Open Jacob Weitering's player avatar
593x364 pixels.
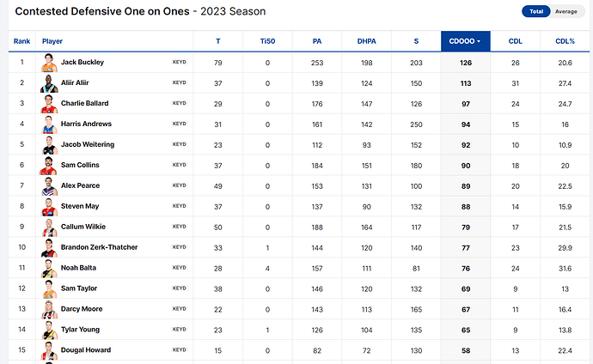(49, 145)
